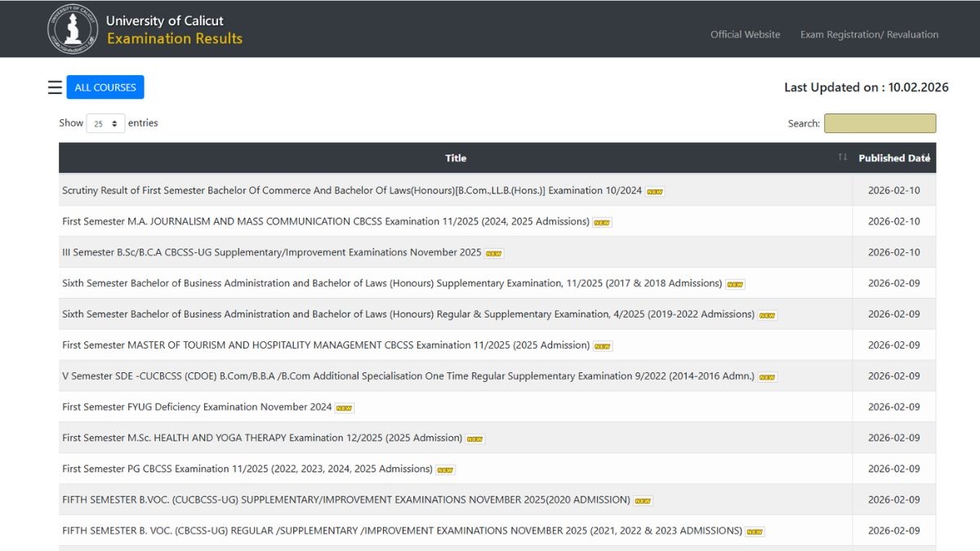
Task: Click the sort arrows in Title column
Action: (x=842, y=158)
